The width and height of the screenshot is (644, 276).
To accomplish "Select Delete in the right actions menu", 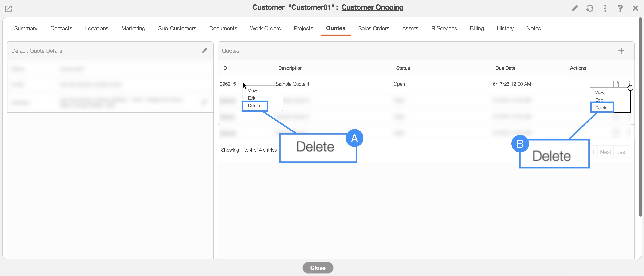I will (x=601, y=108).
